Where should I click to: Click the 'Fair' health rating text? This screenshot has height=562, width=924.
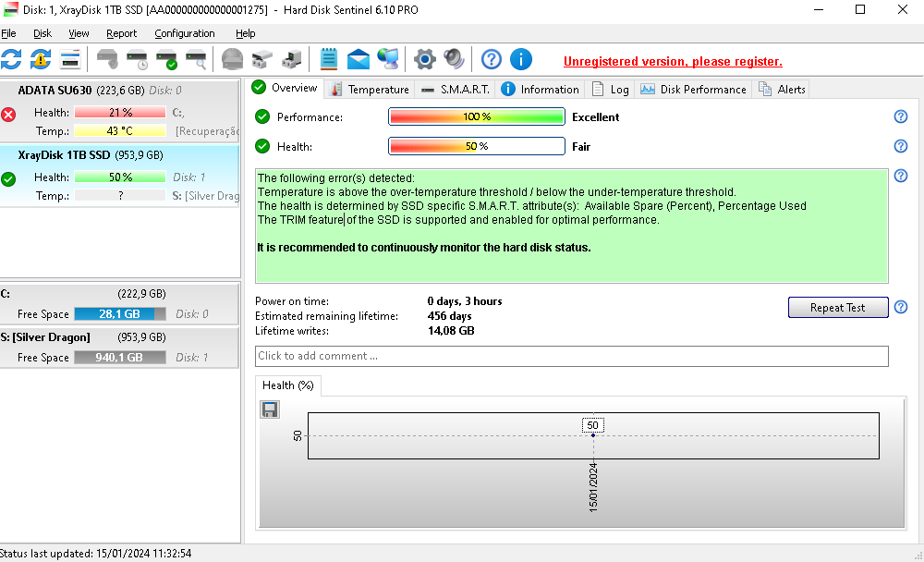coord(581,146)
